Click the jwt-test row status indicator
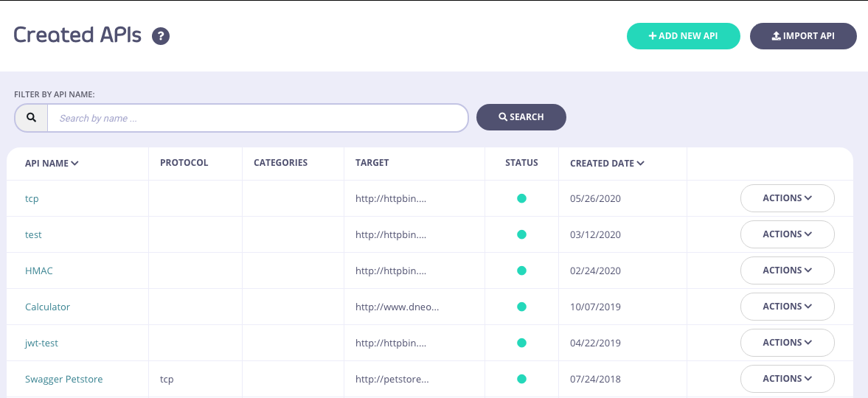 click(521, 343)
